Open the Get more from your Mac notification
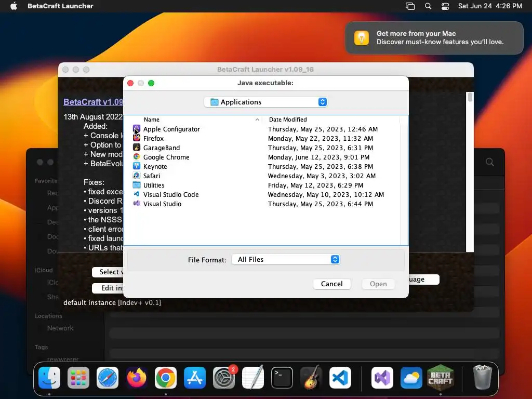The image size is (532, 399). coord(434,37)
